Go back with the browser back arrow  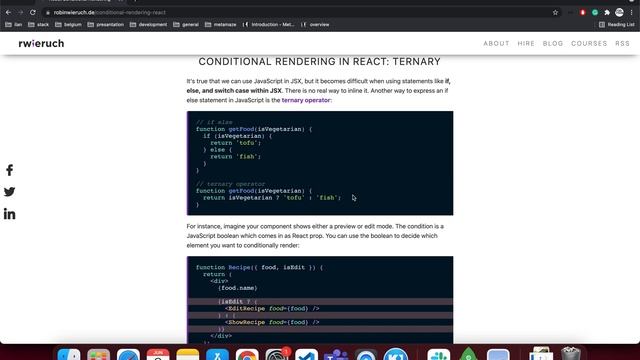[9, 13]
